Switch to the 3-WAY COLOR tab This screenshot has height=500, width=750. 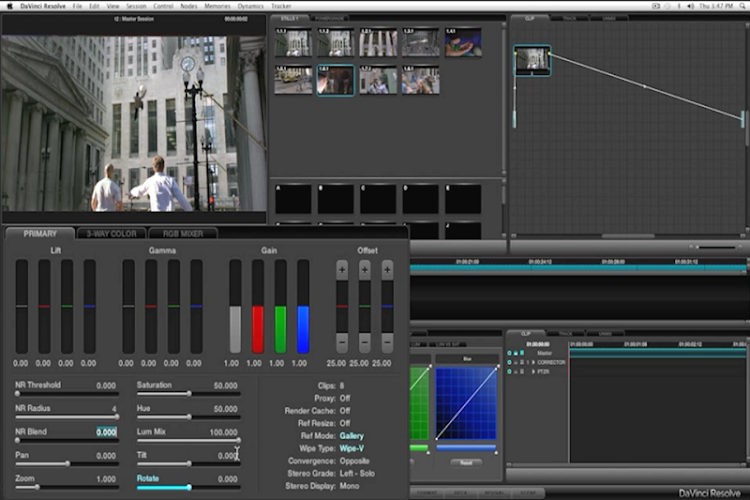(x=111, y=234)
